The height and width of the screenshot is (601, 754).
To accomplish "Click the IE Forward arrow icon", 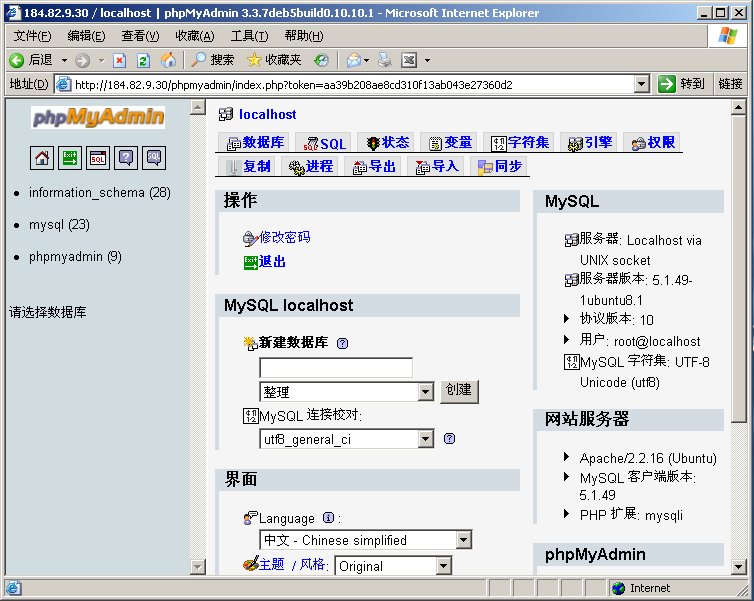I will pos(83,60).
